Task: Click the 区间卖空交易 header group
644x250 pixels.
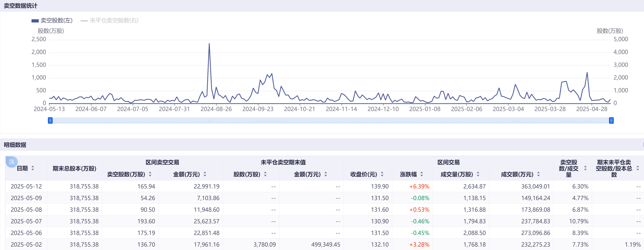Action: tap(162, 162)
